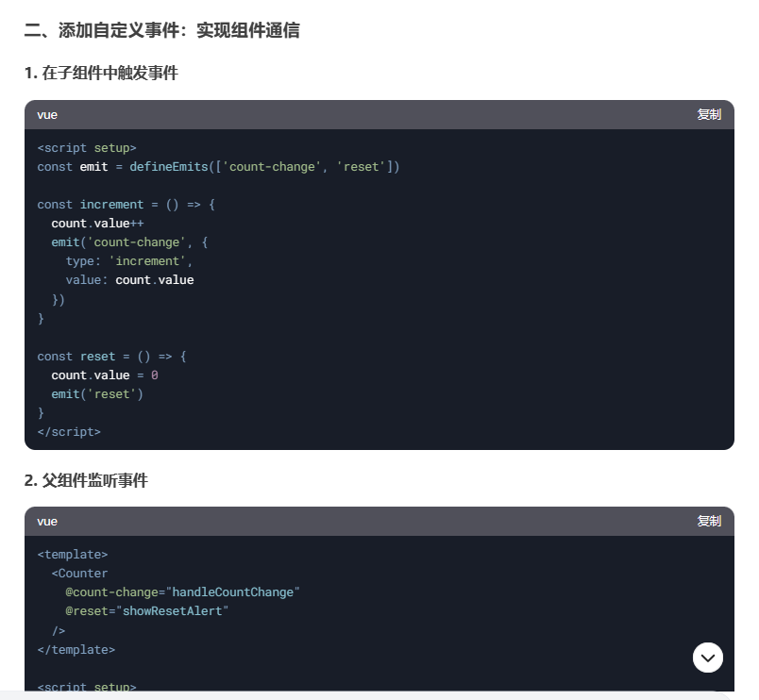
Task: Click the count.value++ line
Action: pos(97,224)
